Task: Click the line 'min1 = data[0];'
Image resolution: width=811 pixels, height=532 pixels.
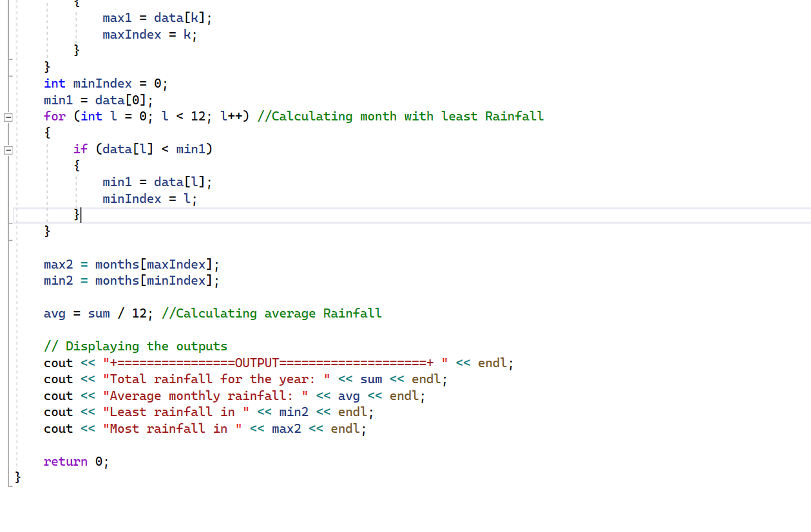Action: tap(99, 100)
